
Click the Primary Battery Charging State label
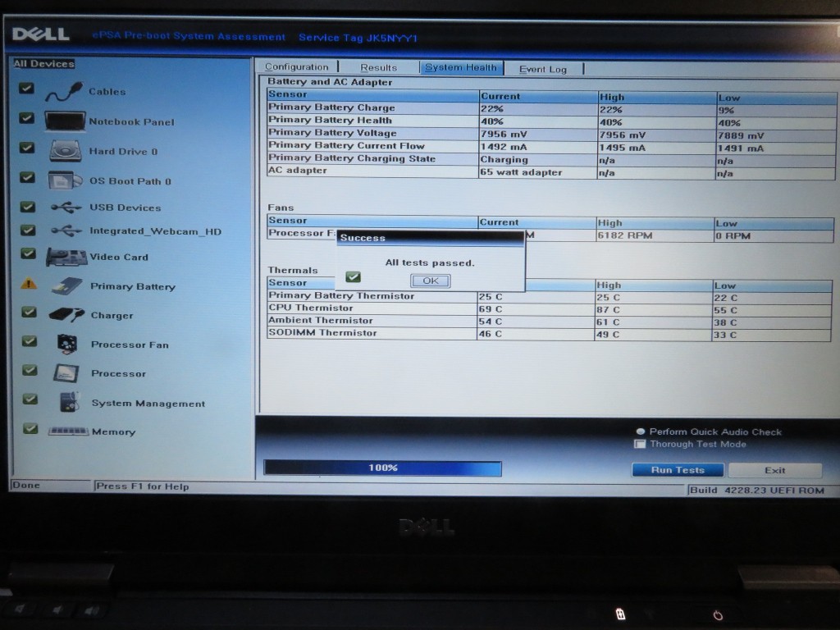click(x=352, y=158)
